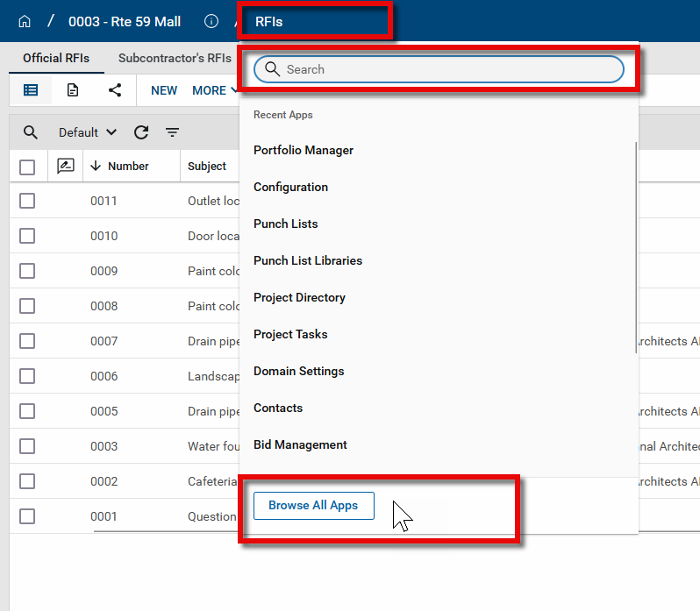Switch to Subcontractor's RFIs tab
Viewport: 700px width, 611px height.
click(175, 59)
